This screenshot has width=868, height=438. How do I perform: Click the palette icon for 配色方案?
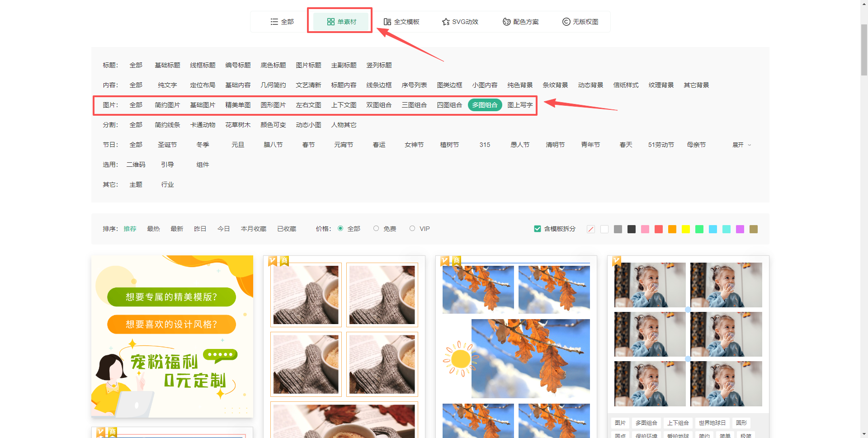(506, 22)
